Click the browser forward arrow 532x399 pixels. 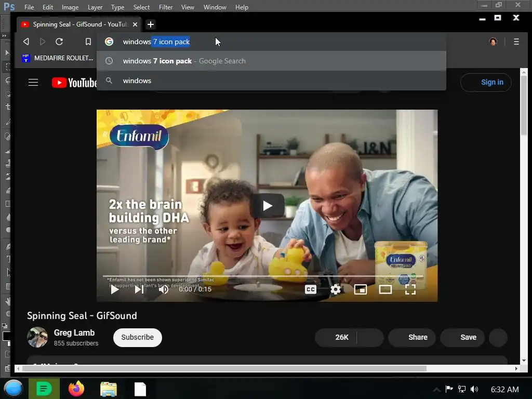coord(43,42)
